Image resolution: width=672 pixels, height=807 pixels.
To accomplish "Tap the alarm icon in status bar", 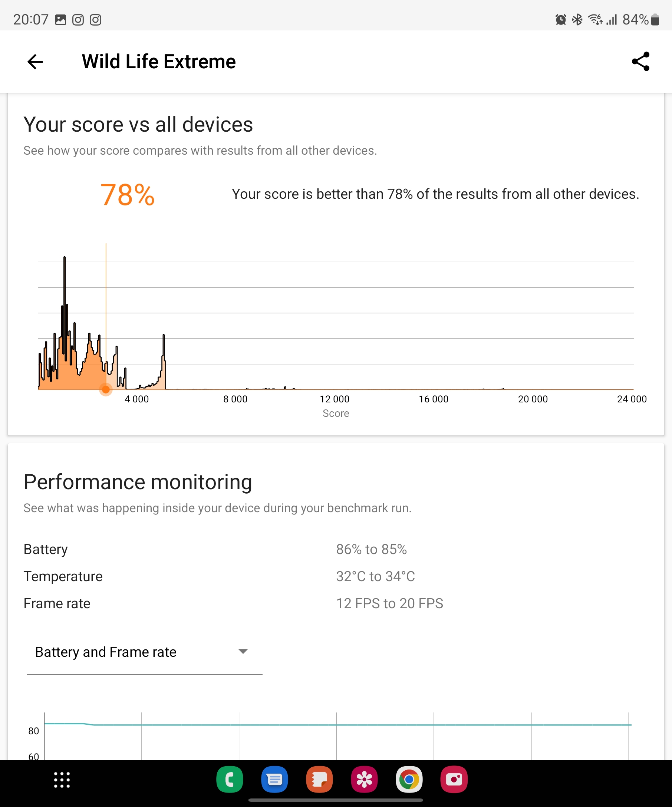I will pos(561,20).
